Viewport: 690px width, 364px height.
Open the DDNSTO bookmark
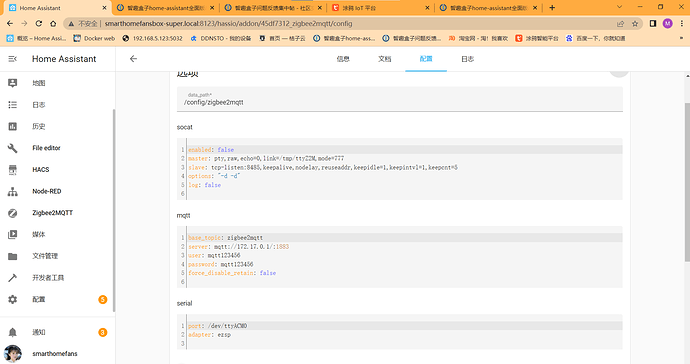[220, 38]
